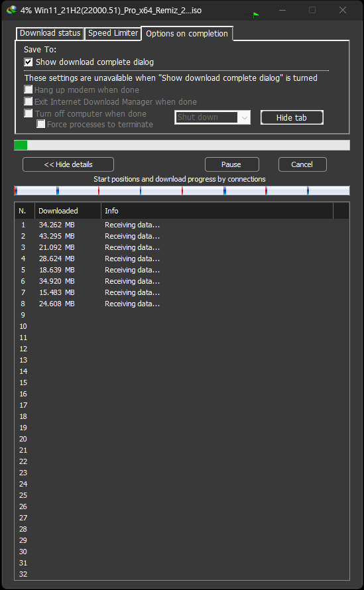Pause the download

(x=231, y=164)
